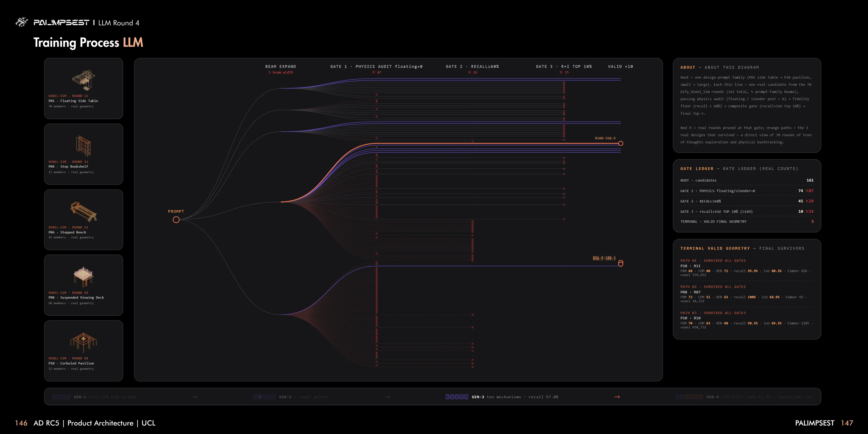868x434 pixels.
Task: Click the PROMPT root node circle
Action: (176, 220)
